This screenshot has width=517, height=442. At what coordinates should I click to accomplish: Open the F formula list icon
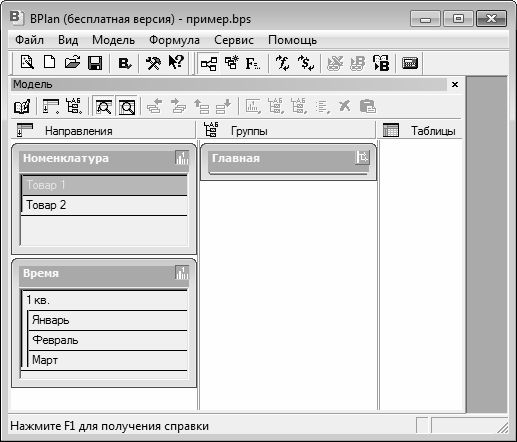pos(253,63)
